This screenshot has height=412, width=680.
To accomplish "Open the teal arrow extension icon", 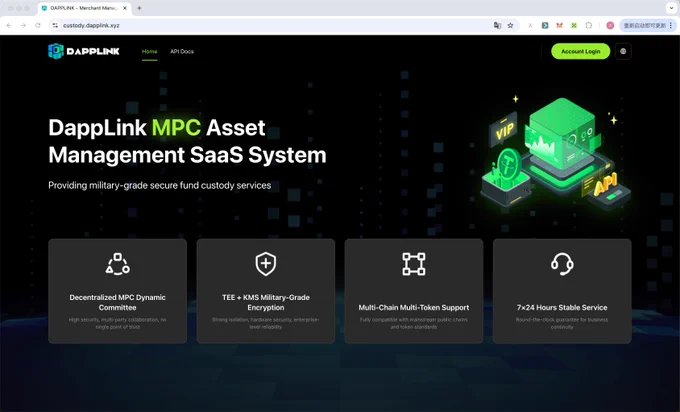I will [x=545, y=26].
